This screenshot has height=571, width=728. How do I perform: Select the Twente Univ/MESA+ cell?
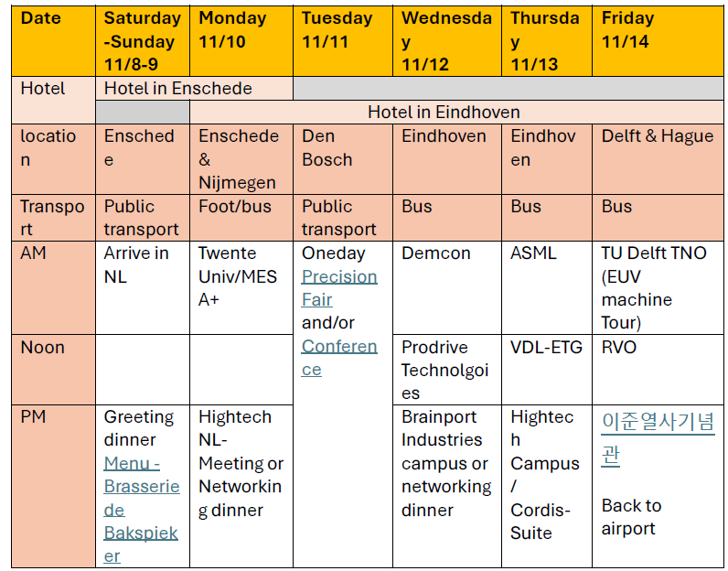[x=241, y=287]
